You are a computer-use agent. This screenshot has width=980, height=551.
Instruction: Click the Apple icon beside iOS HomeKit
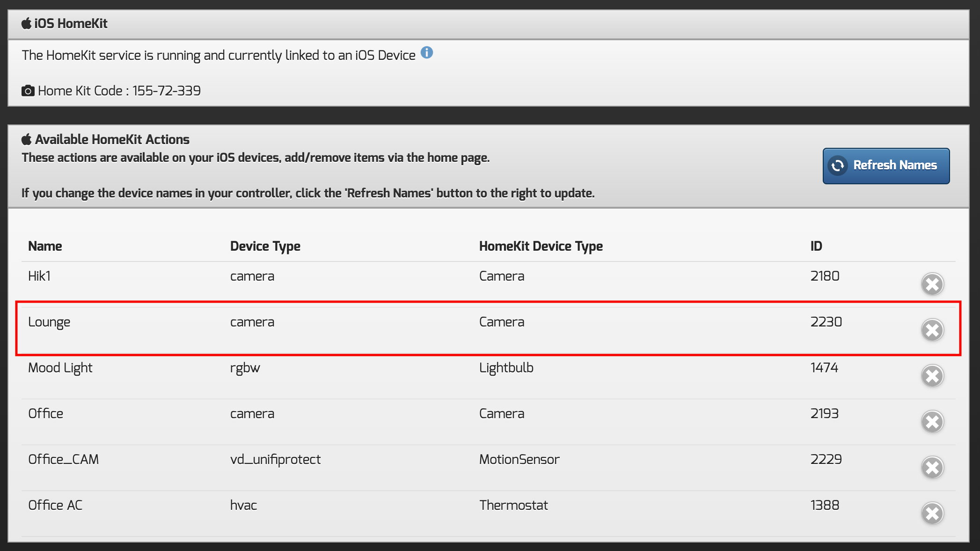[27, 23]
